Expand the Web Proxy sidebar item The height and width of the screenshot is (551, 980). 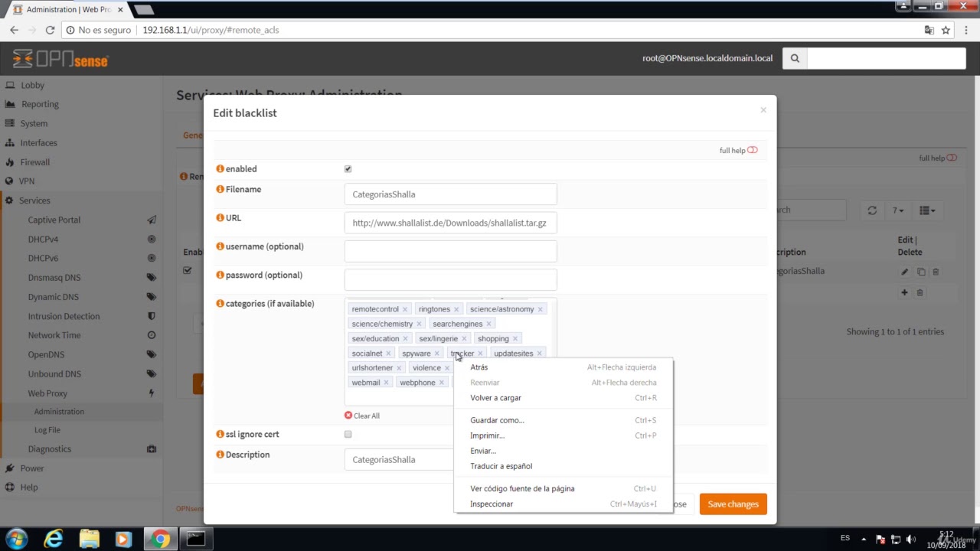(81, 393)
